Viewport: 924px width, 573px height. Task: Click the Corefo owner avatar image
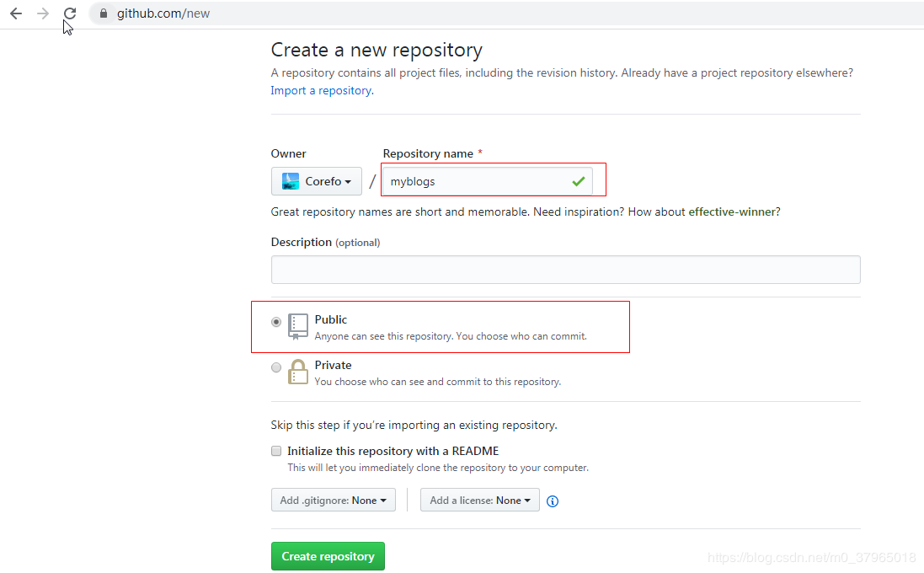(291, 181)
